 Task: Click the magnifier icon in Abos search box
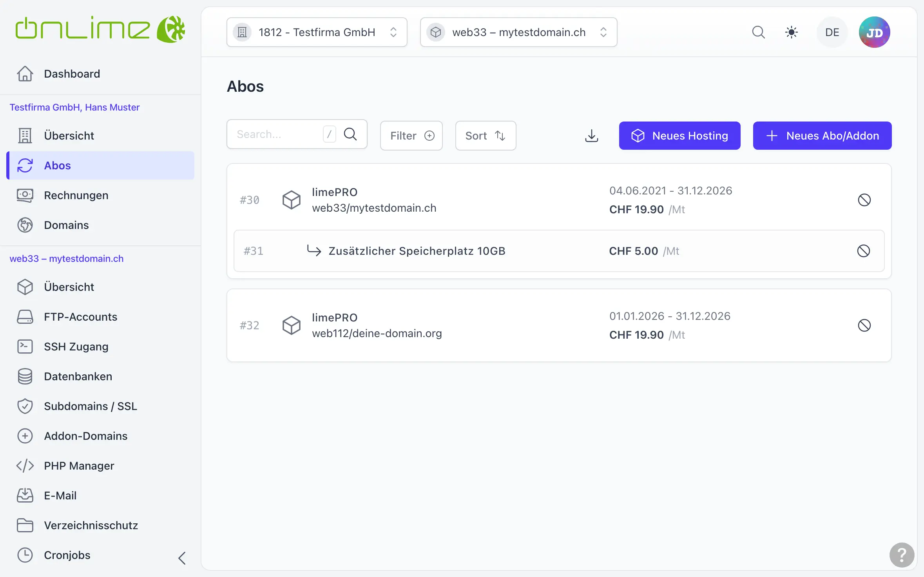(x=350, y=134)
